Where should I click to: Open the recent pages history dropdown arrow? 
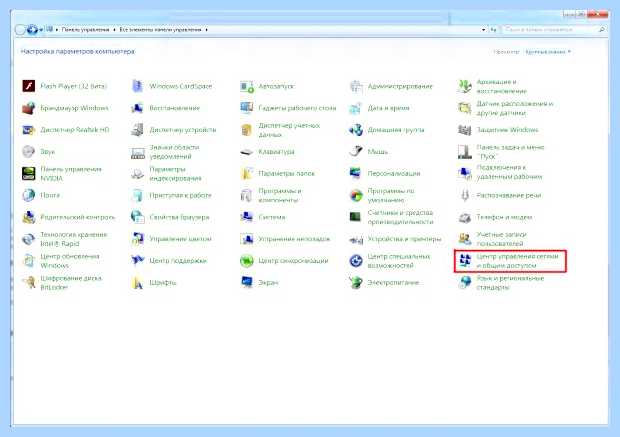[41, 30]
